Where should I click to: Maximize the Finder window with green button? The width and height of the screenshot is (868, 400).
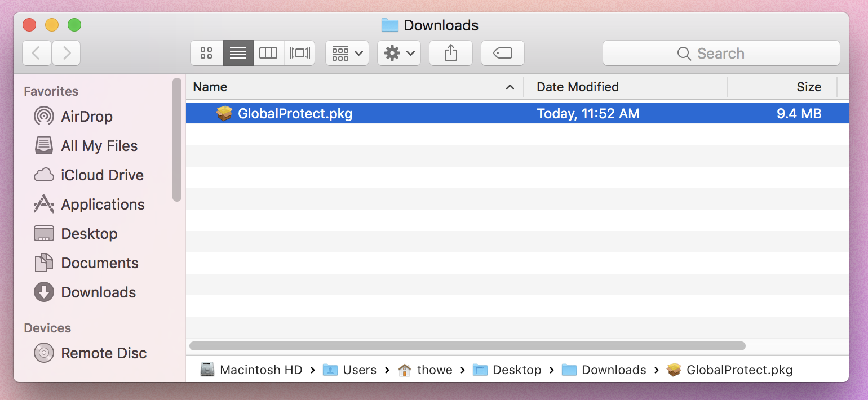74,25
